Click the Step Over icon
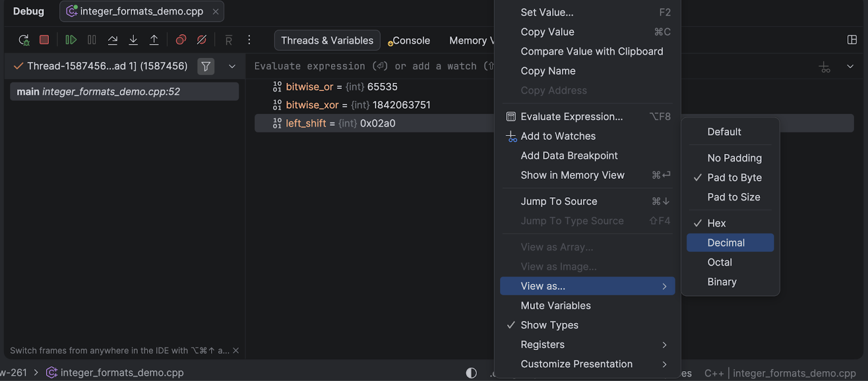This screenshot has height=381, width=868. pyautogui.click(x=112, y=40)
